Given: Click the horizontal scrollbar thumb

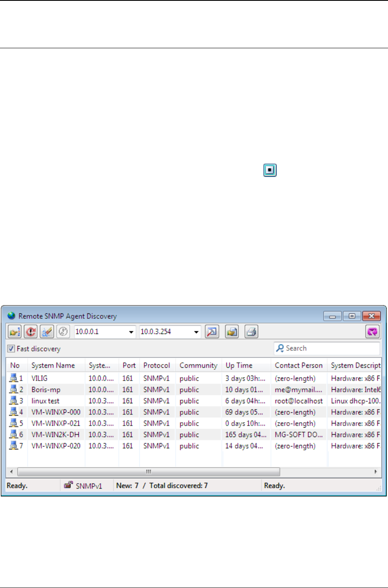Looking at the screenshot, I should pos(149,471).
